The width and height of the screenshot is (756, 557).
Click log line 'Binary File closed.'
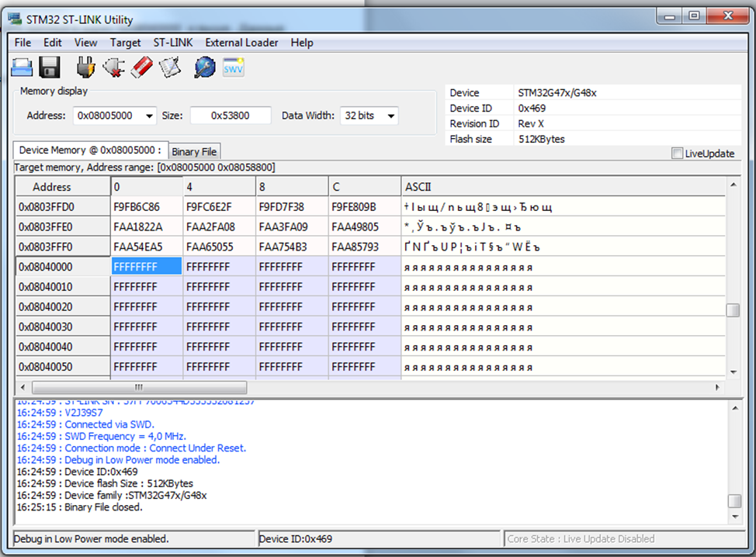79,507
